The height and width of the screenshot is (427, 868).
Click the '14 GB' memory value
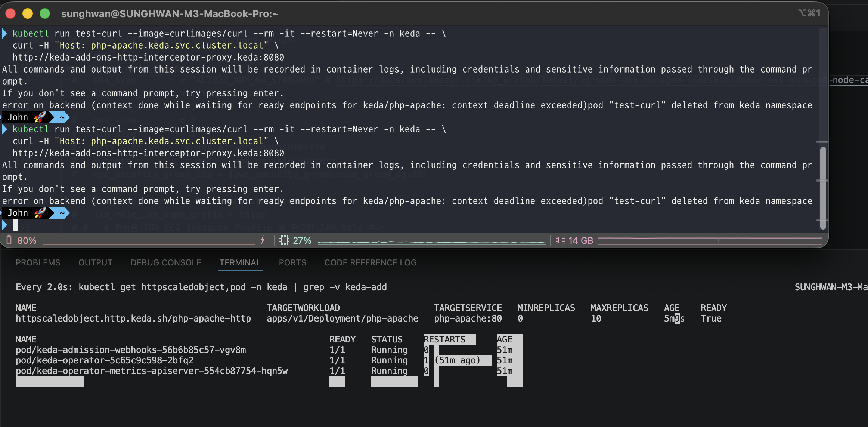tap(581, 240)
